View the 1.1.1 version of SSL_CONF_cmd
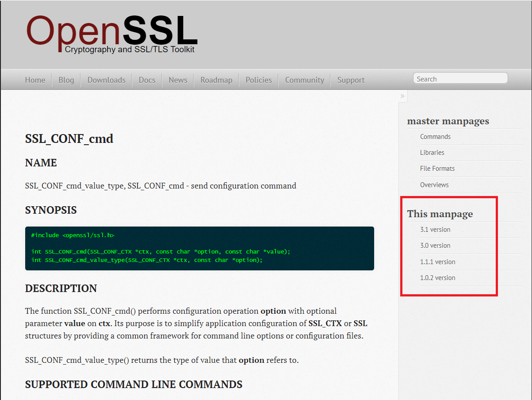 [438, 262]
